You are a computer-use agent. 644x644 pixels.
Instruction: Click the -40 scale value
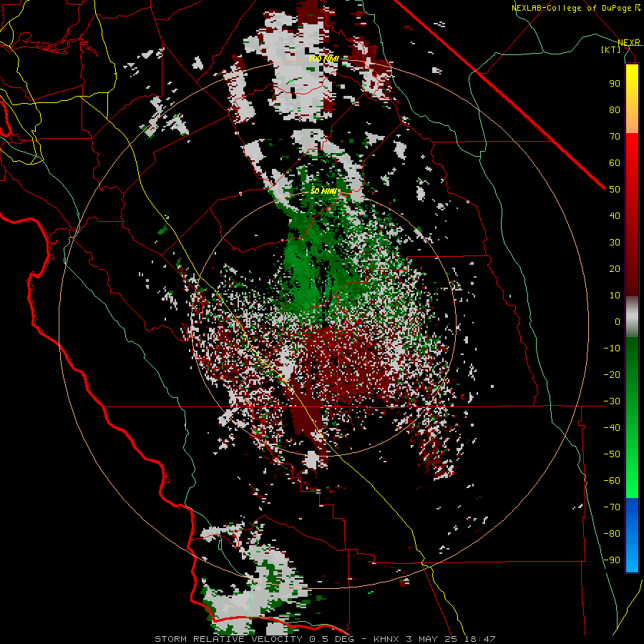[612, 428]
